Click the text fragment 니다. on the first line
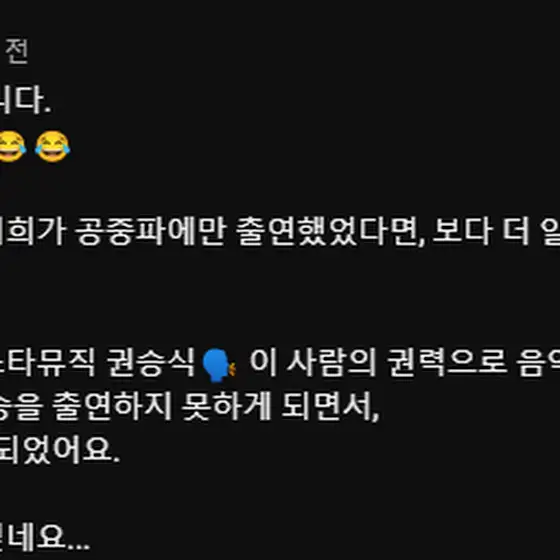Image resolution: width=560 pixels, height=560 pixels. click(x=25, y=101)
